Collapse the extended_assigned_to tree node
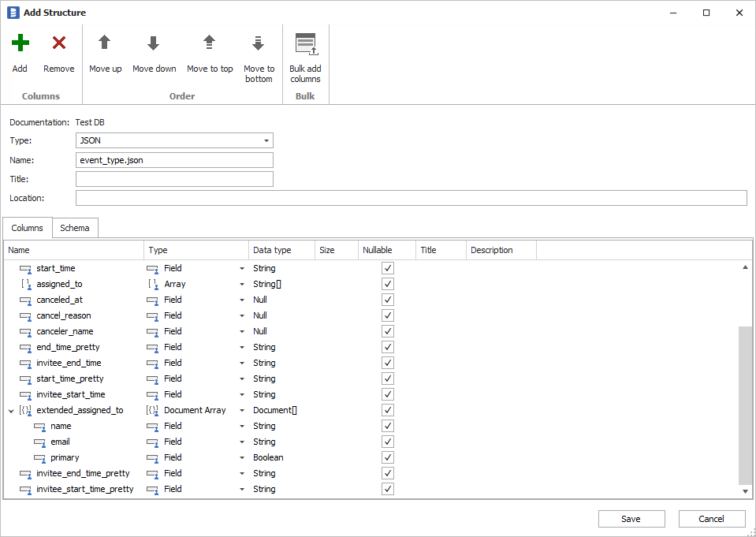The image size is (756, 537). tap(10, 410)
